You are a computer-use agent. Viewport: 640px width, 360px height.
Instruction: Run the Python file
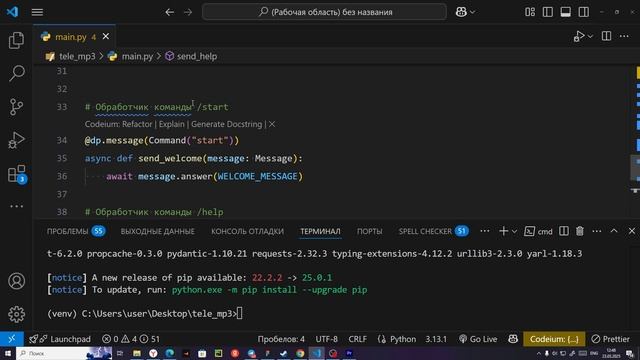tap(579, 36)
